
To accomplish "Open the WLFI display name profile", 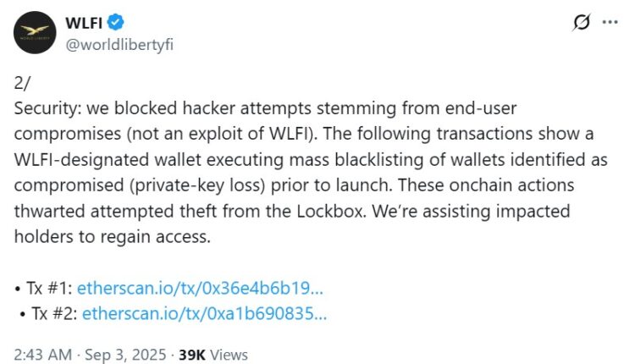I will [83, 22].
